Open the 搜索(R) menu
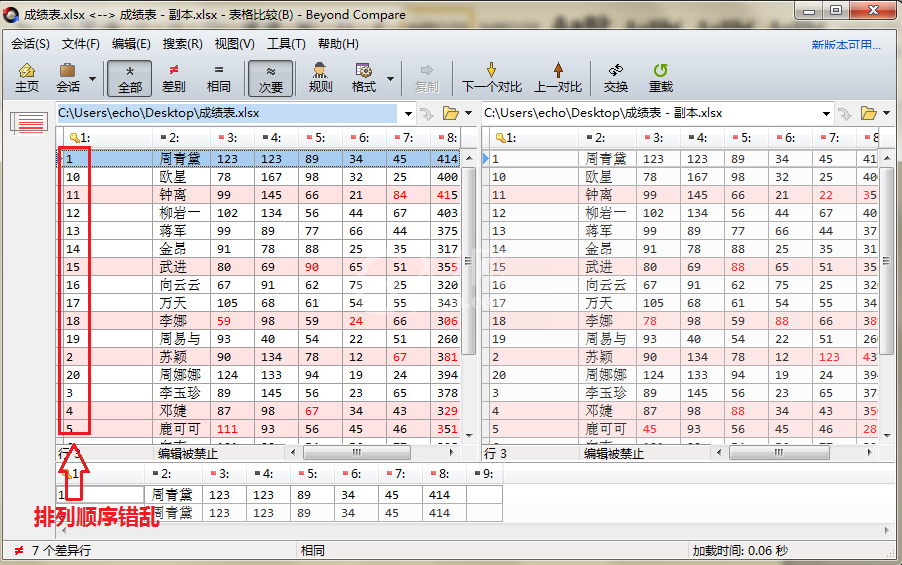This screenshot has height=565, width=902. coord(182,44)
